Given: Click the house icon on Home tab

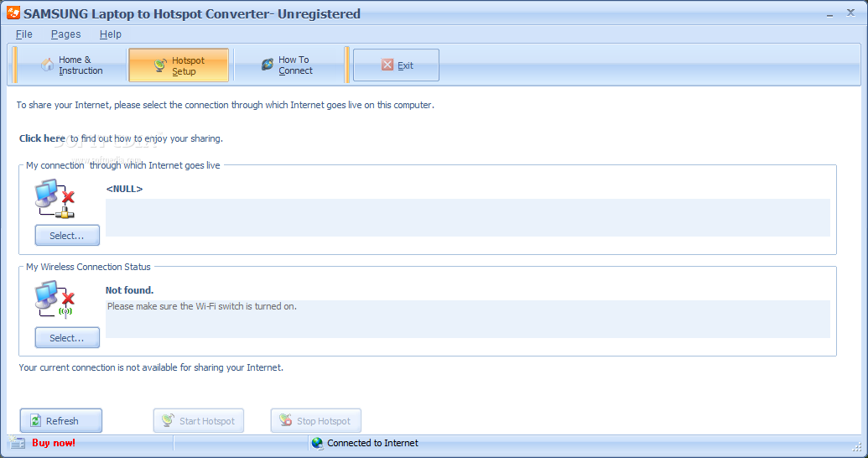Looking at the screenshot, I should tap(48, 65).
